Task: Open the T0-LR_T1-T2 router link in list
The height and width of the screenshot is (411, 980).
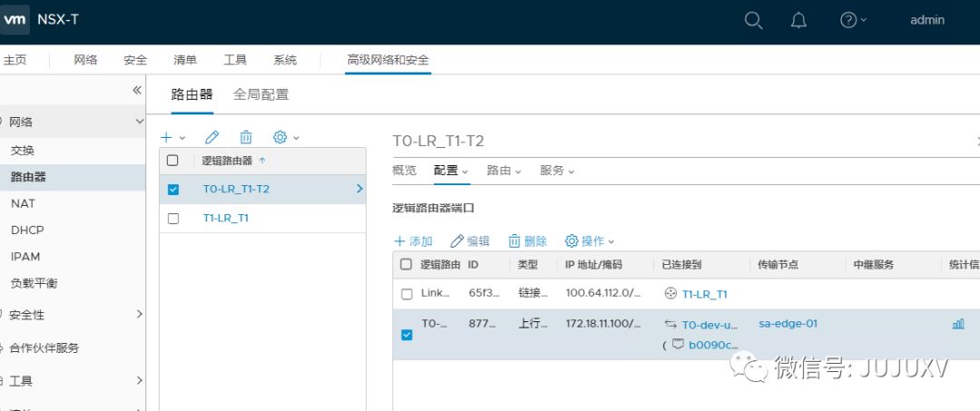Action: (236, 189)
